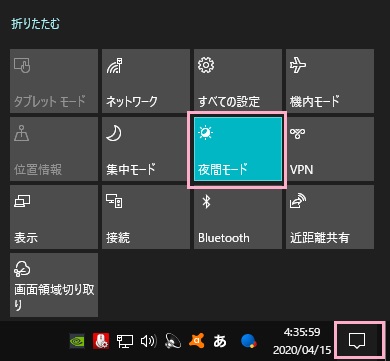Open the network tray icon in taskbar
Image resolution: width=390 pixels, height=361 pixels.
[x=125, y=341]
